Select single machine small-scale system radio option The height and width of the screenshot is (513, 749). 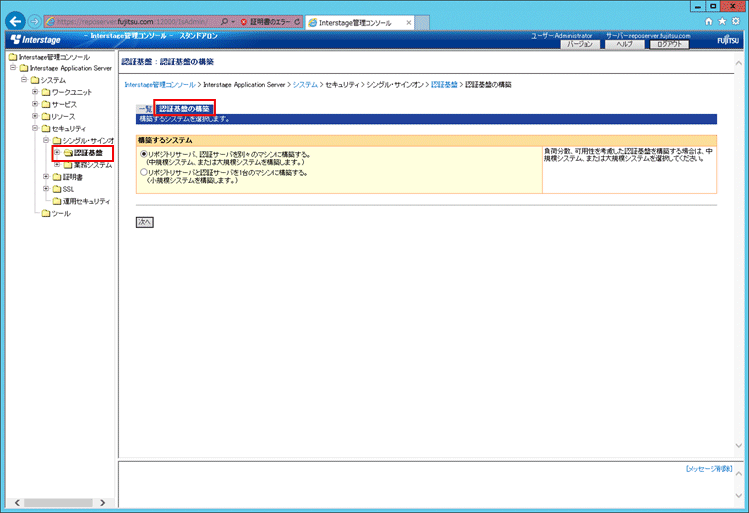coord(143,172)
